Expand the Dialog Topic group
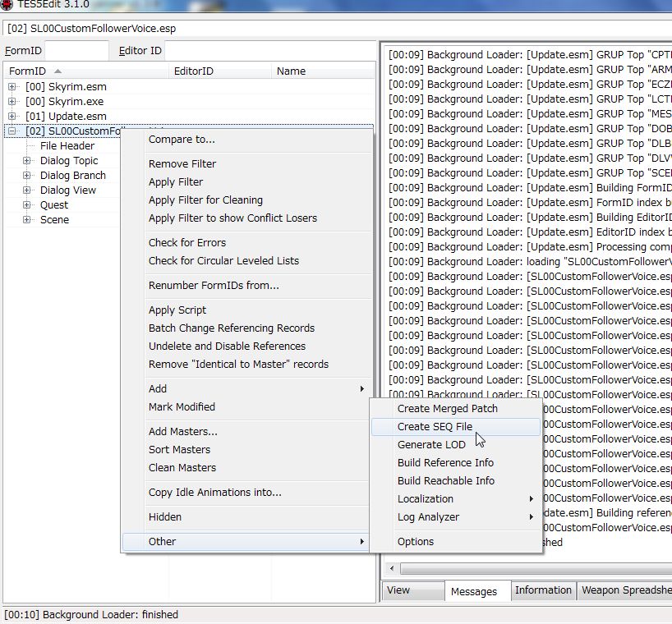672x624 pixels. (26, 161)
